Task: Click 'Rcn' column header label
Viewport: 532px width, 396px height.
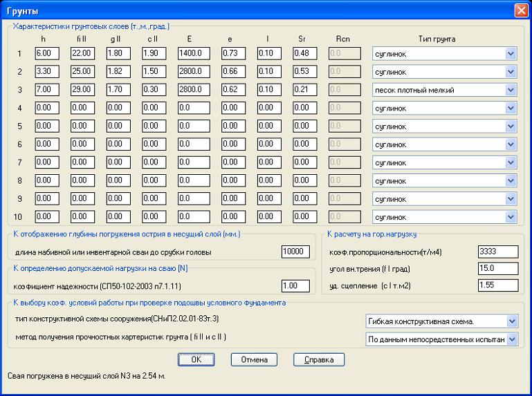Action: click(x=342, y=39)
